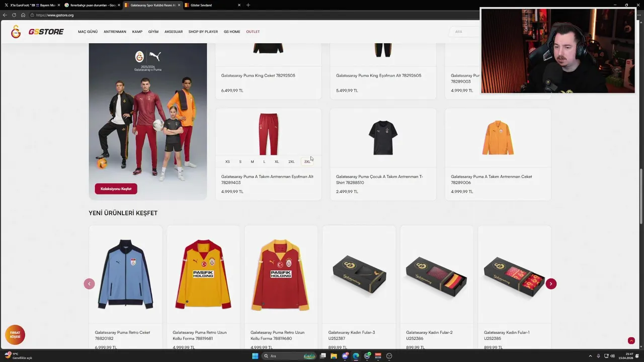Screen dimensions: 644x362
Task: Open Retro Uzun Kollu Forma 78819680 title
Action: click(x=277, y=335)
